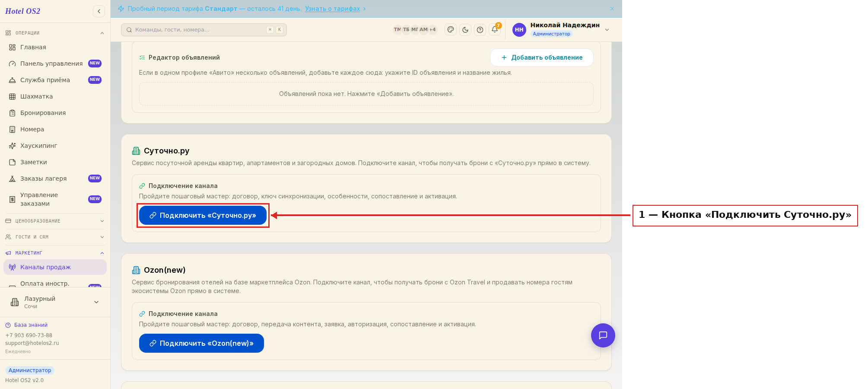Expand the Гости и CRM section

point(55,237)
